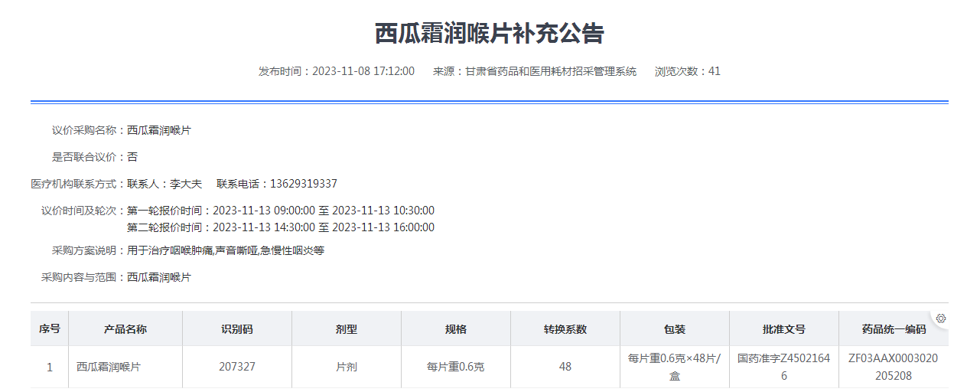This screenshot has height=392, width=980.
Task: Click the 包装 column header
Action: click(x=675, y=329)
